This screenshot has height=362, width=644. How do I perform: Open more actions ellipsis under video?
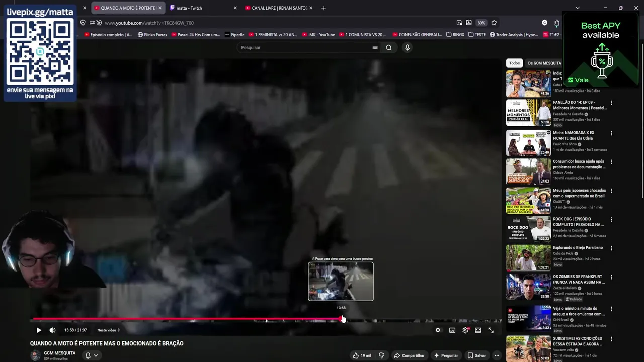pyautogui.click(x=497, y=355)
